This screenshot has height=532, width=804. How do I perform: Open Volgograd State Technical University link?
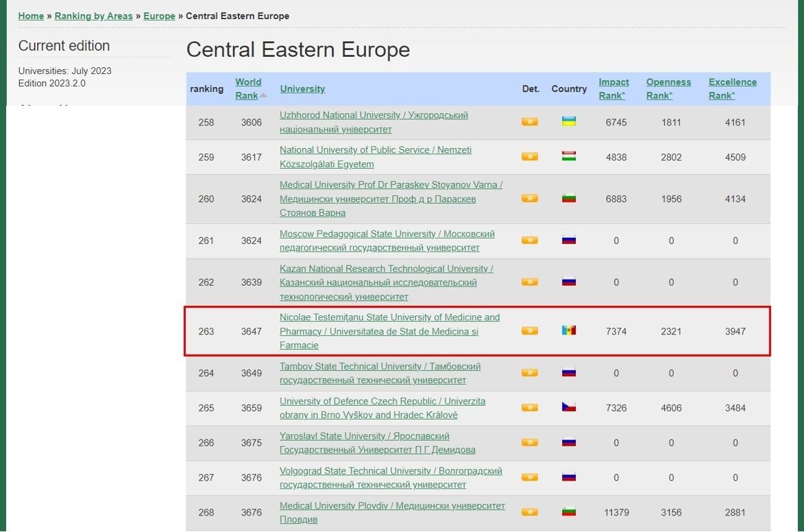coord(391,471)
